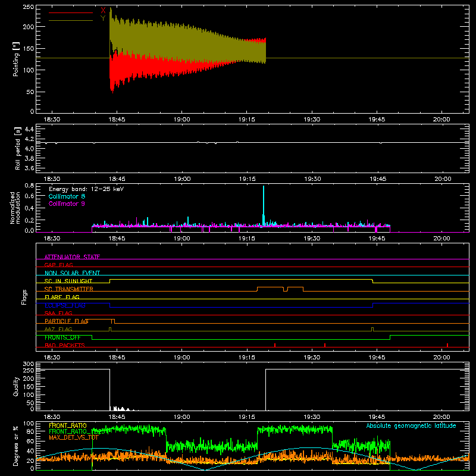Select the SC_TRANSMITTER flag label

(x=69, y=289)
